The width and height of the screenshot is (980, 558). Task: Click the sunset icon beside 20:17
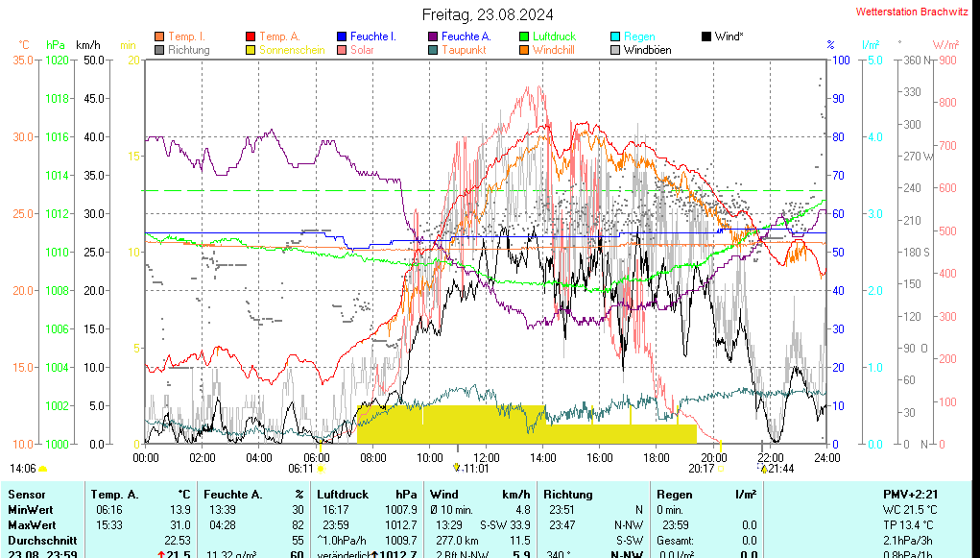pyautogui.click(x=720, y=469)
